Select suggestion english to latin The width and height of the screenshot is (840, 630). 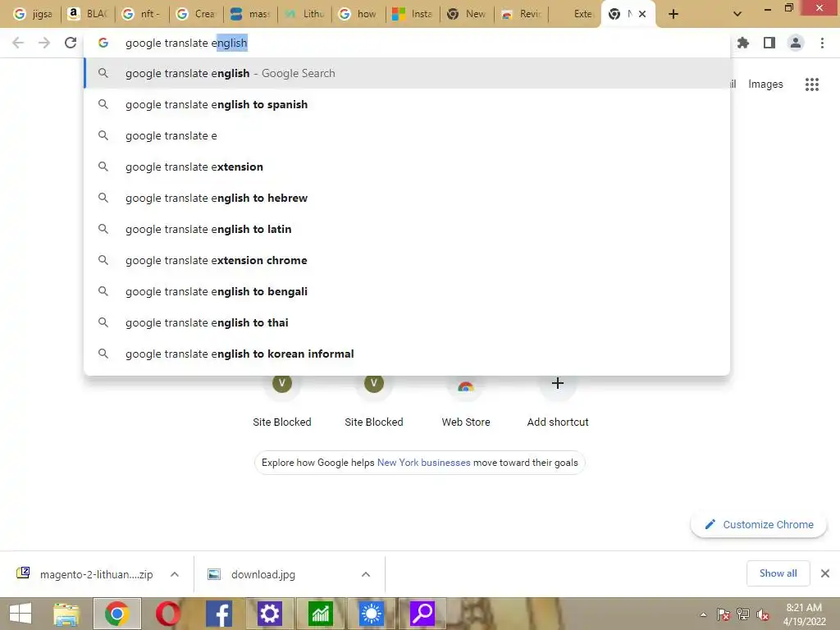tap(407, 229)
